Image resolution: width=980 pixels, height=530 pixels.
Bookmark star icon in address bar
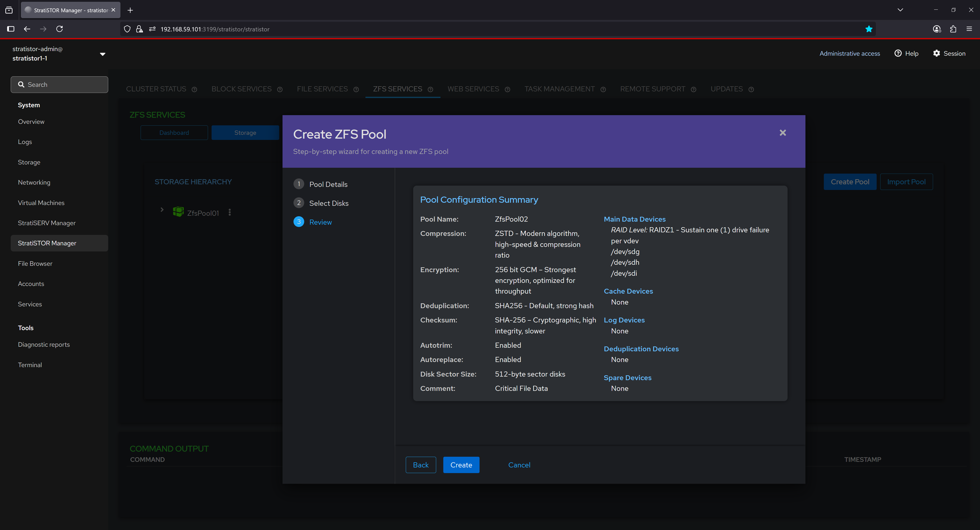pos(868,29)
